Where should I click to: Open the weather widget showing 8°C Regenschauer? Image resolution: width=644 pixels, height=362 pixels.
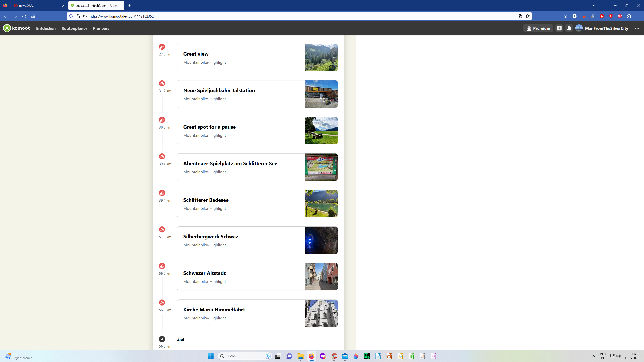18,356
